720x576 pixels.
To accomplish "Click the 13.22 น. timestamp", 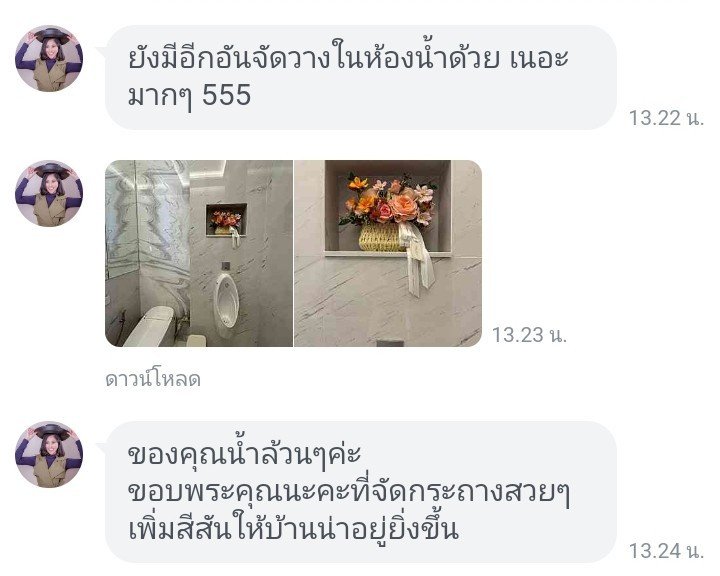I will [666, 118].
